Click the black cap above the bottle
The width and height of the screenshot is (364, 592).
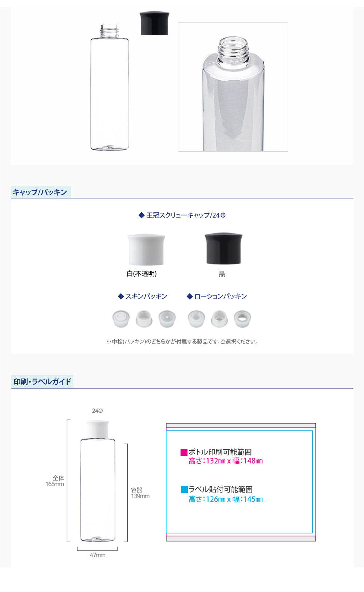[x=154, y=23]
